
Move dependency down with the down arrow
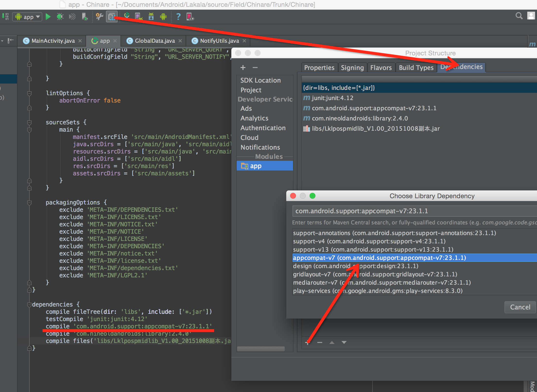point(344,342)
